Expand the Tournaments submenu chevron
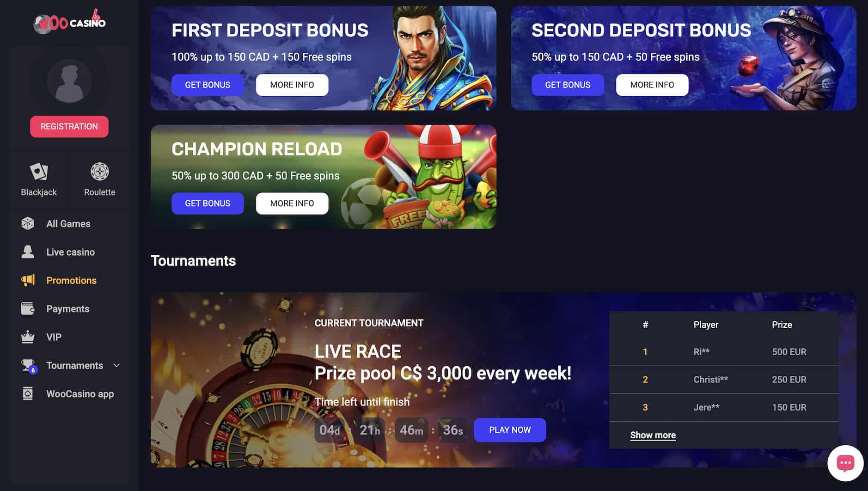868x491 pixels. 116,365
